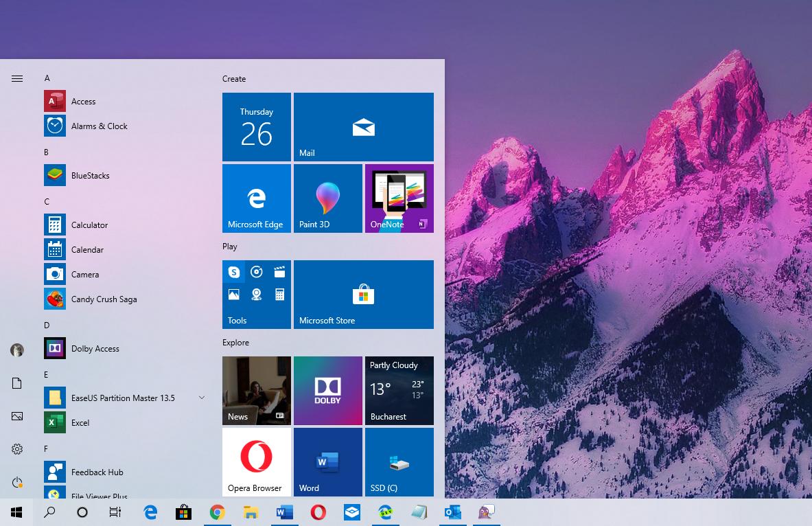Open Cortana from the taskbar circle
Screen dimensions: 812x526
pos(82,512)
